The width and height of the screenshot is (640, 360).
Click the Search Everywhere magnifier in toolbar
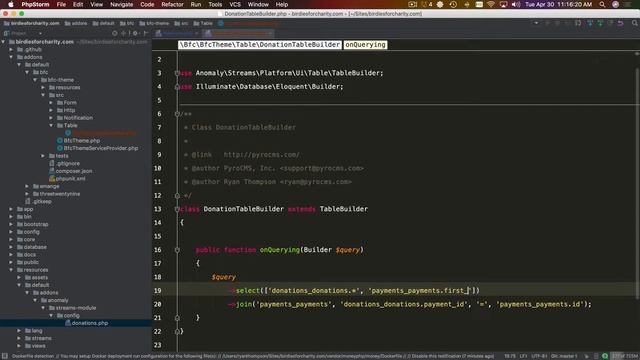635,23
